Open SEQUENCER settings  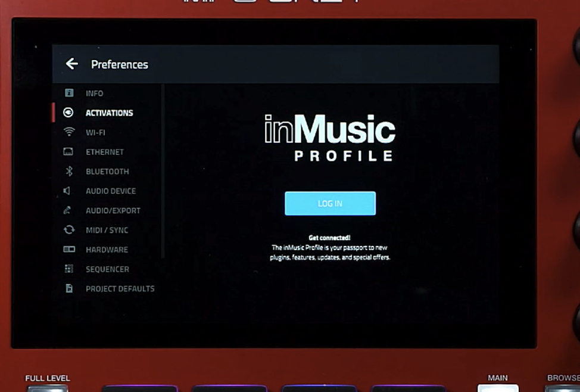107,269
